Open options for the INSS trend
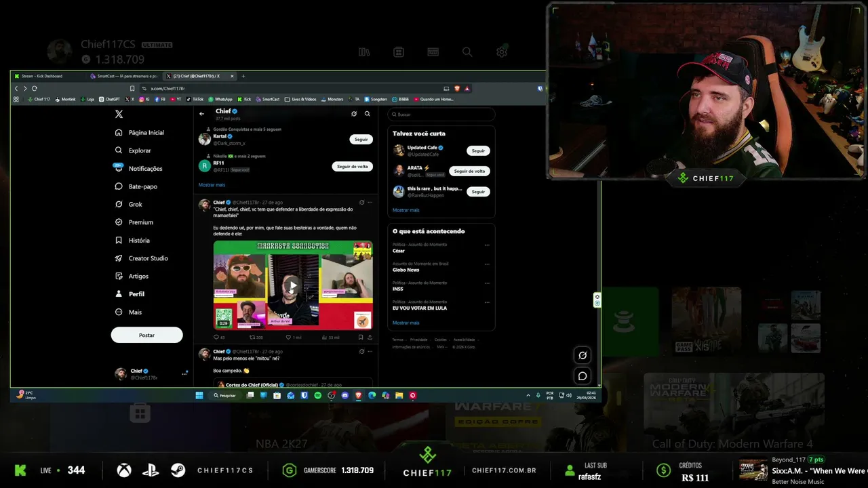868x488 pixels. pos(487,283)
